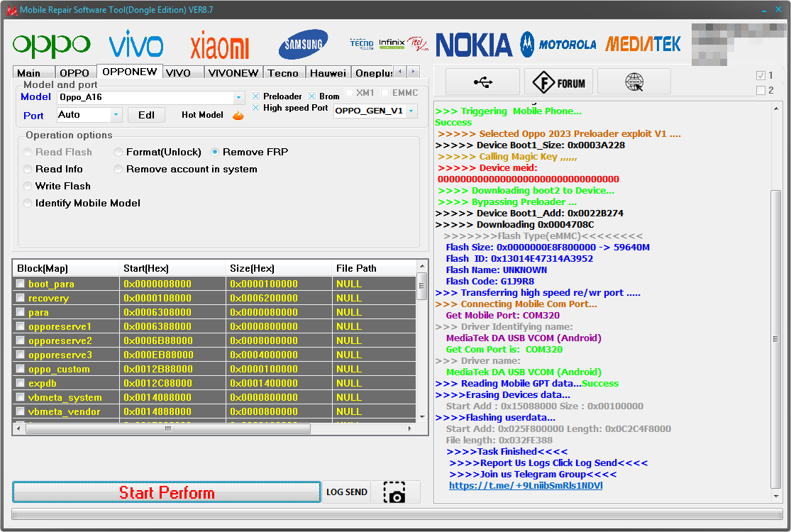Select Remove account in system option
This screenshot has width=791, height=532.
[x=118, y=169]
